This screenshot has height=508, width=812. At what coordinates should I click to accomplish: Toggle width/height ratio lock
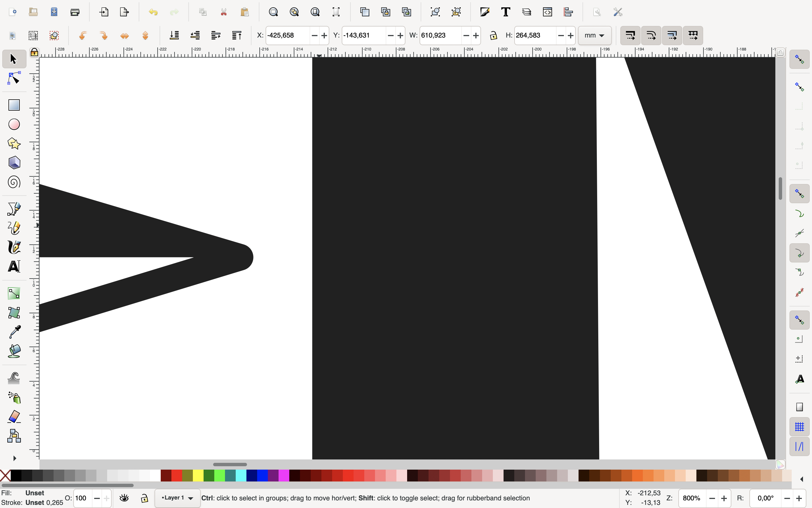tap(493, 35)
